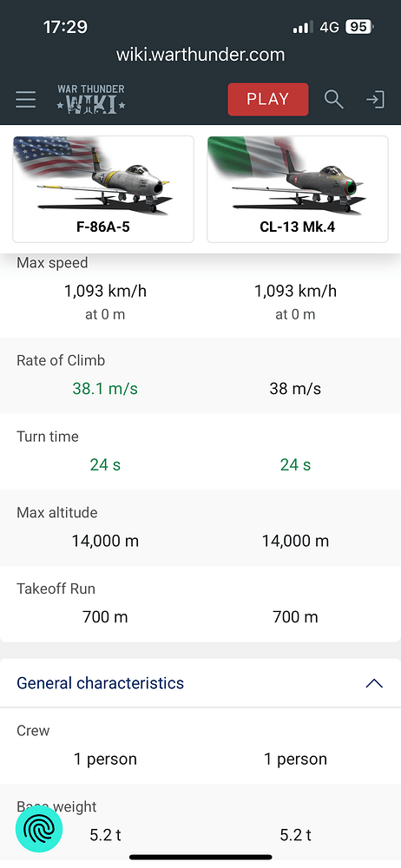Tap the cellular signal bars icon
The width and height of the screenshot is (401, 868).
coord(302,27)
